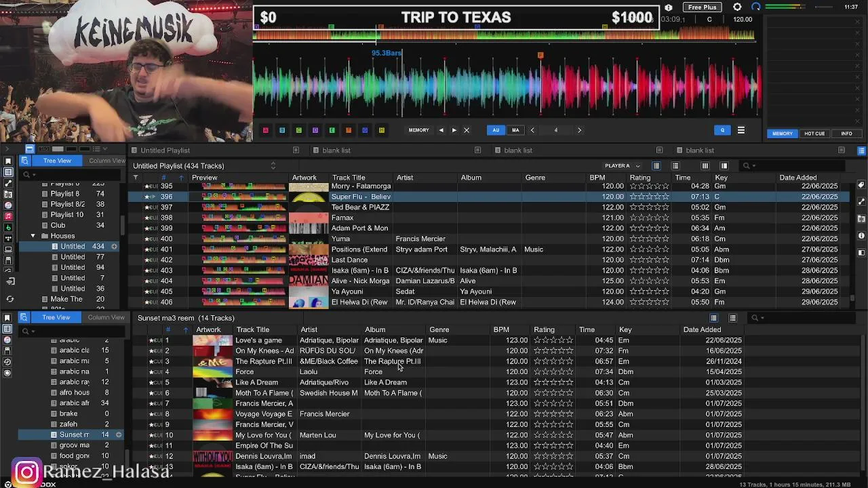Increase the loop beat count
This screenshot has height=488, width=868.
579,130
